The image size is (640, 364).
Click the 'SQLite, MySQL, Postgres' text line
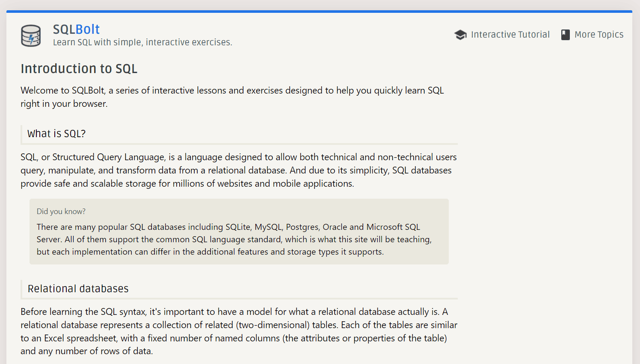coord(228,227)
